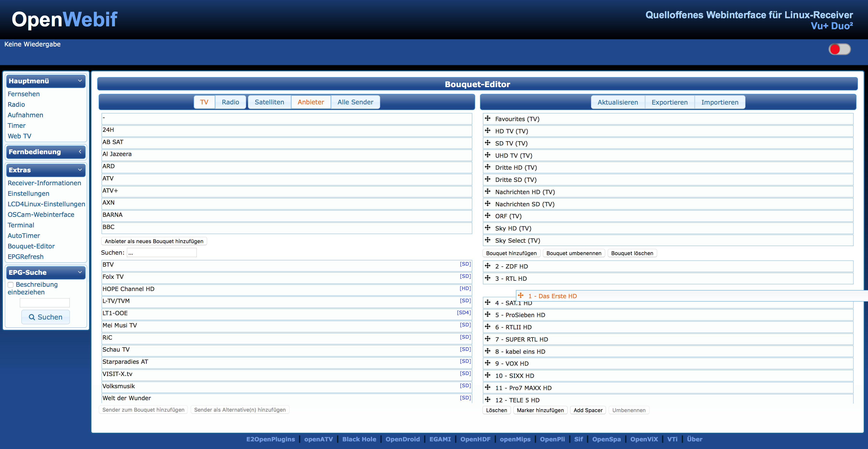
Task: Collapse the Extras menu section
Action: [x=80, y=170]
